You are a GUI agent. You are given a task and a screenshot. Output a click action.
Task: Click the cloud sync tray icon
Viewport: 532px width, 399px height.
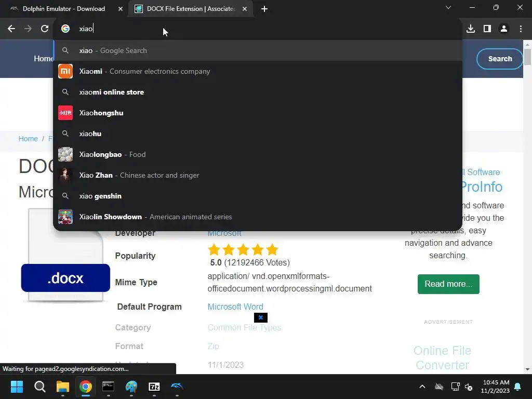(439, 387)
